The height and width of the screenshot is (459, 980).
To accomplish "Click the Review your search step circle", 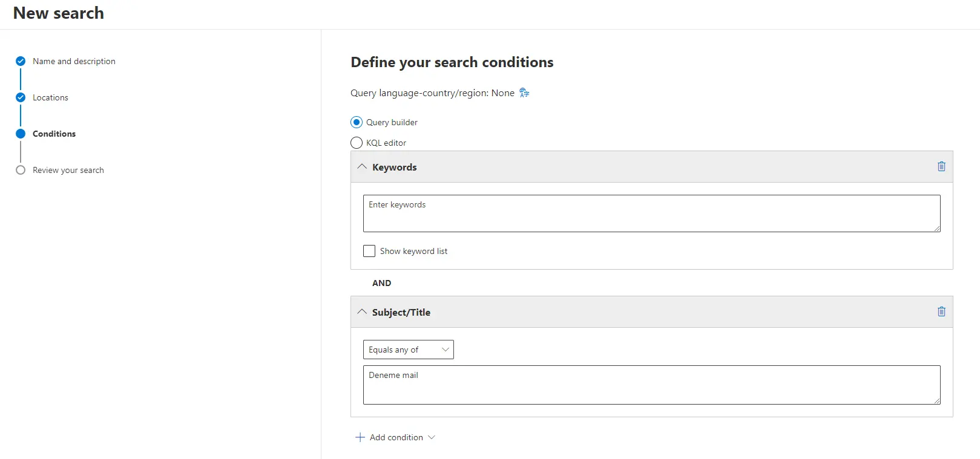I will coord(21,170).
